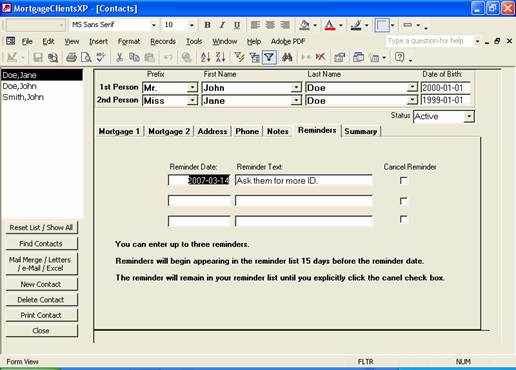Toggle Bold formatting
This screenshot has height=370, width=516.
(x=207, y=25)
